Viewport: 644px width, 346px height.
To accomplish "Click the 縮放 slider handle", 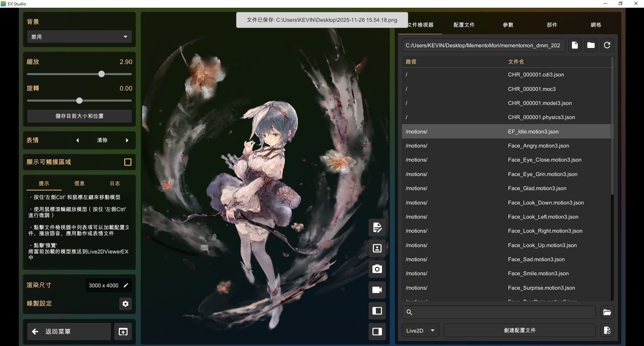I will (101, 74).
